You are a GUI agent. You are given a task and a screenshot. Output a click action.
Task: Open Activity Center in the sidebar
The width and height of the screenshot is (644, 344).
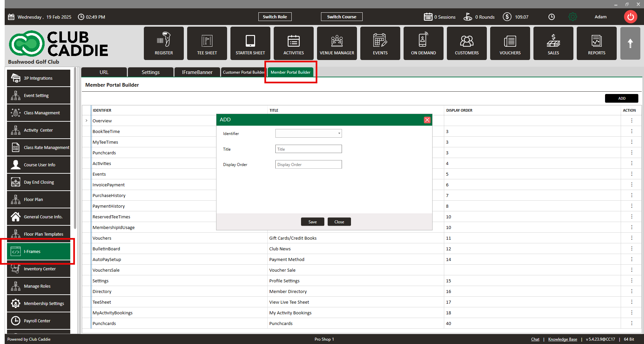click(39, 130)
